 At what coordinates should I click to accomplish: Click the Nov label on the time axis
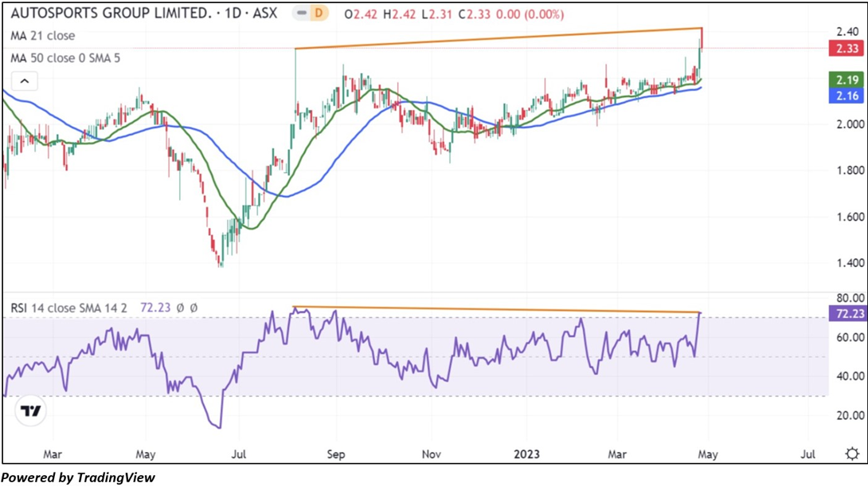coord(432,454)
